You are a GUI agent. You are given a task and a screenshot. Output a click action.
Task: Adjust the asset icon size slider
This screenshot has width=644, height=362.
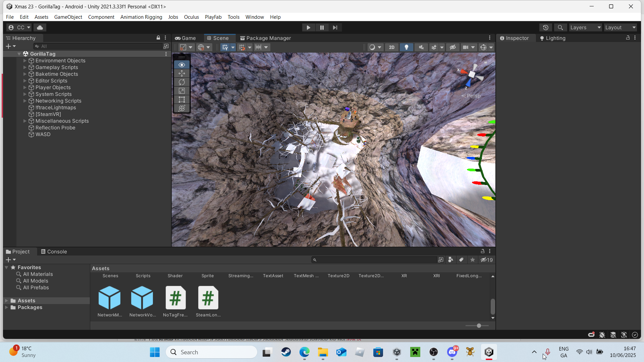[479, 326]
